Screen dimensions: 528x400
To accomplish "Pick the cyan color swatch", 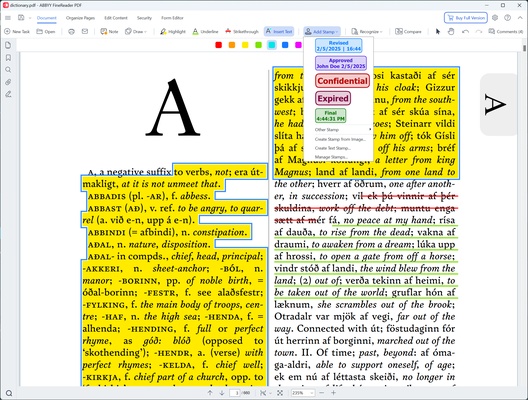I will 272,45.
